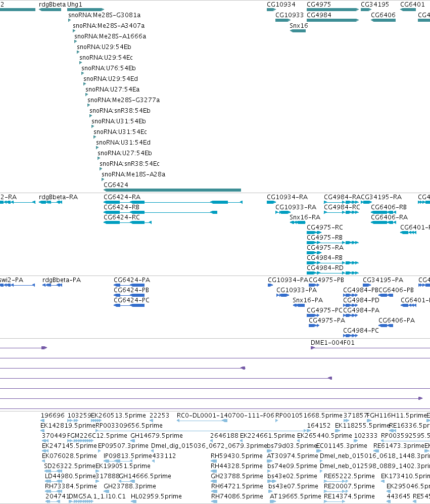Select the CG6424-RB transcript label
Image resolution: width=430 pixels, height=504 pixels.
(x=121, y=207)
